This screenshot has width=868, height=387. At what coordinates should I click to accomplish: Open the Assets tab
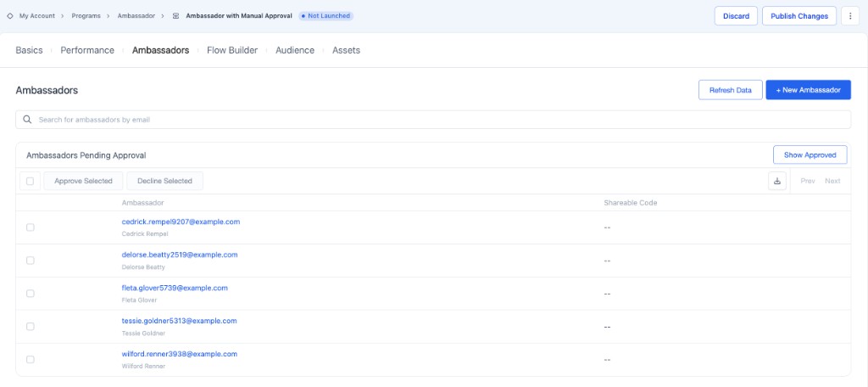tap(346, 50)
